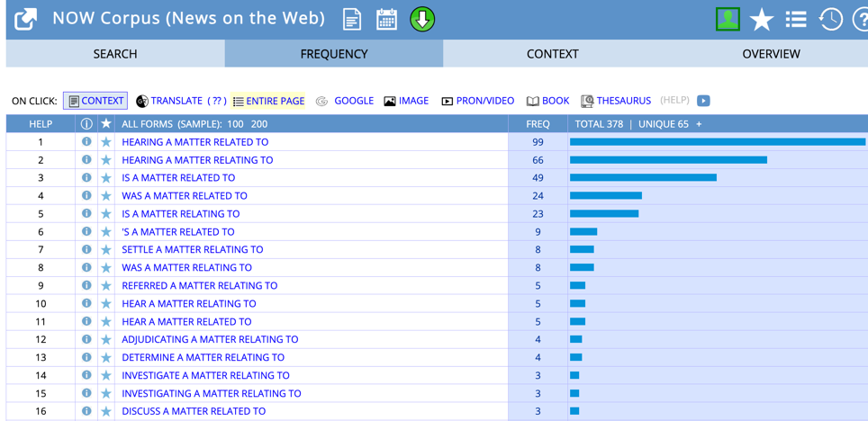
Task: Open INVESTIGATING A MATTER RELATING TO
Action: [212, 393]
